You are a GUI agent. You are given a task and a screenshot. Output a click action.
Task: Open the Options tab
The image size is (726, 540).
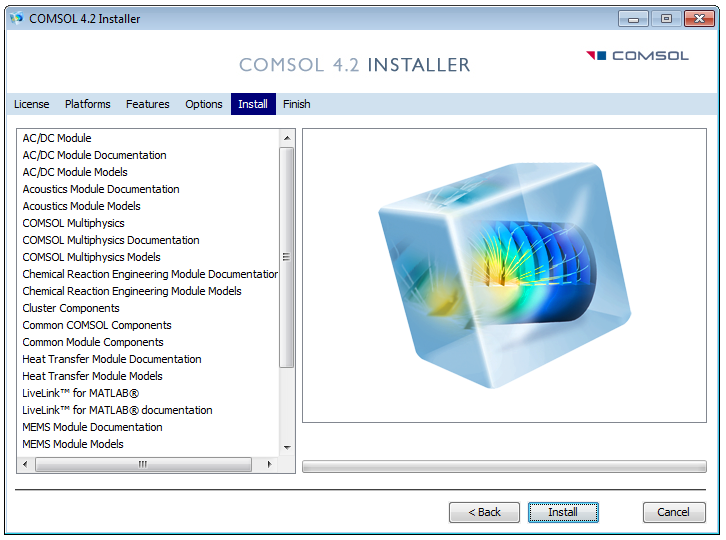tap(204, 104)
